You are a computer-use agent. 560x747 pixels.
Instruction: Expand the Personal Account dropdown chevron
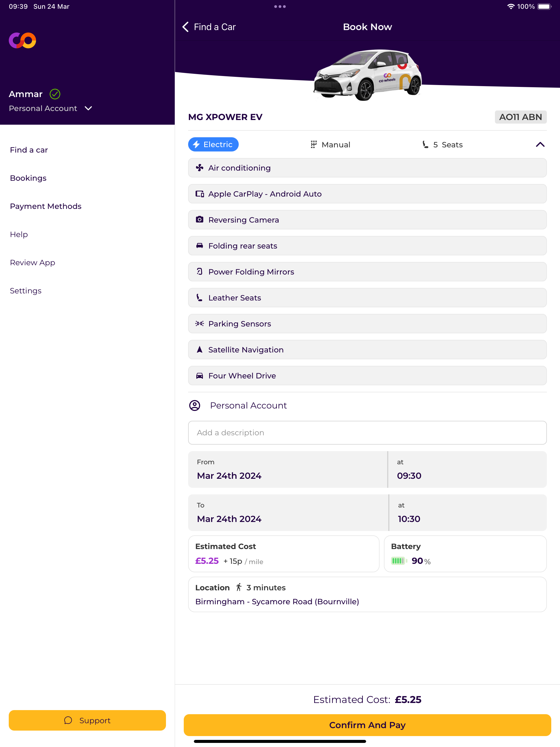coord(89,108)
